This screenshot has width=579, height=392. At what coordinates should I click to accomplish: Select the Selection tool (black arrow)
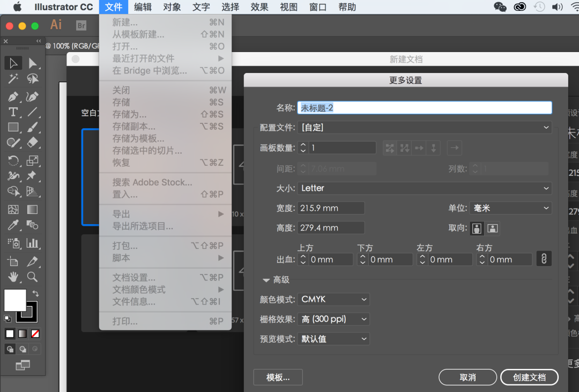tap(13, 63)
